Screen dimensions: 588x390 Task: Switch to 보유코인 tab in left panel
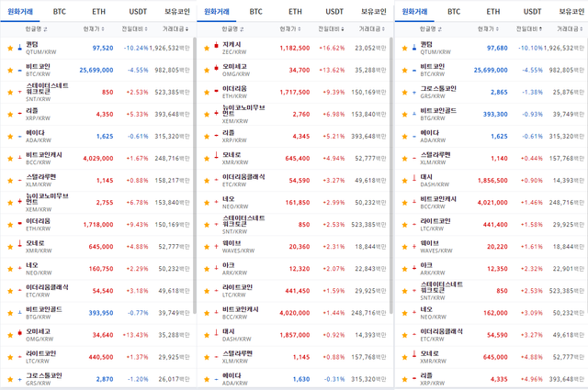[177, 12]
